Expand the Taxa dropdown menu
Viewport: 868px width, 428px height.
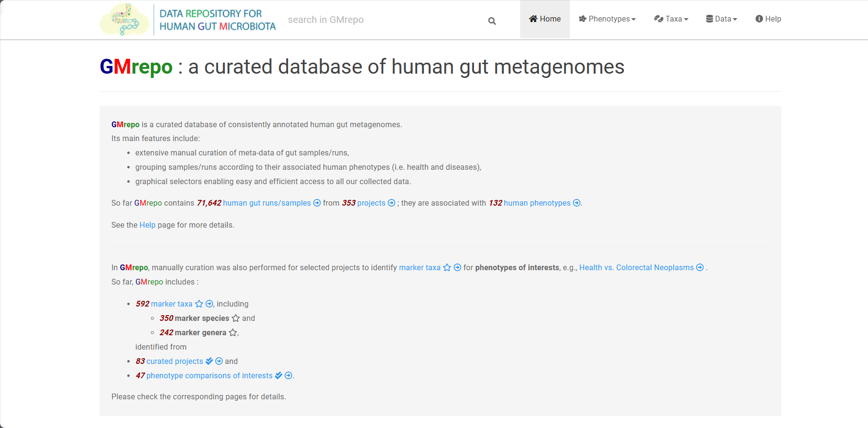pyautogui.click(x=671, y=19)
